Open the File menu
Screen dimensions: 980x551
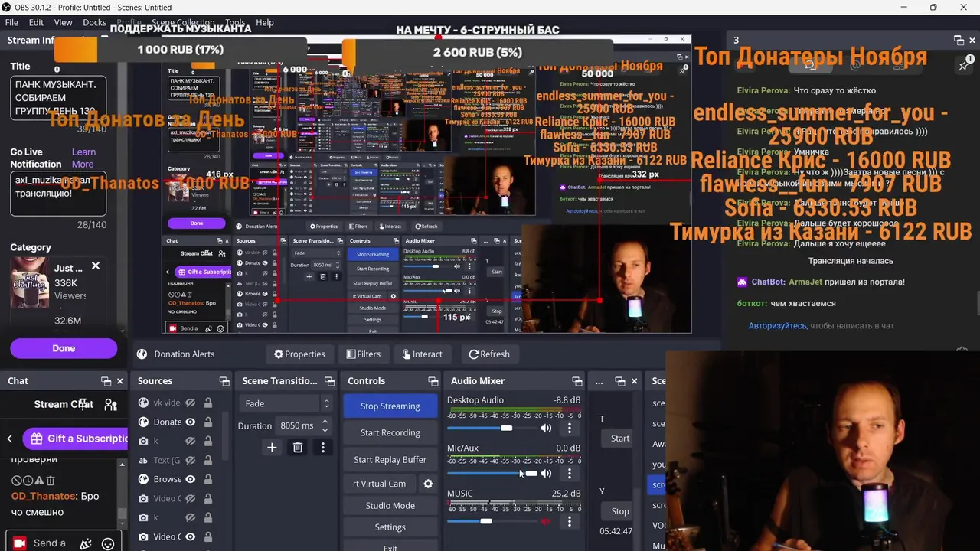(x=11, y=22)
